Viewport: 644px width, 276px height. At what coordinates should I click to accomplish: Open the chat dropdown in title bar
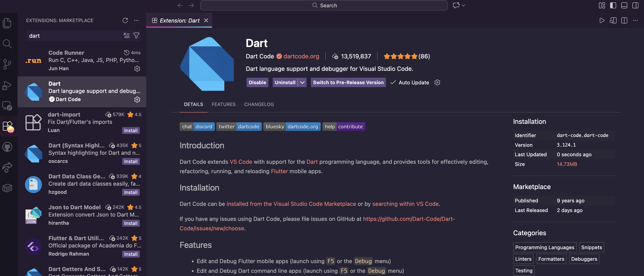[463, 5]
